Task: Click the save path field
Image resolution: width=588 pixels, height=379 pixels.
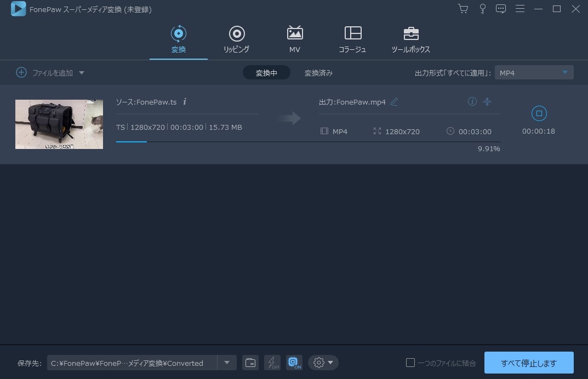Action: [x=132, y=363]
